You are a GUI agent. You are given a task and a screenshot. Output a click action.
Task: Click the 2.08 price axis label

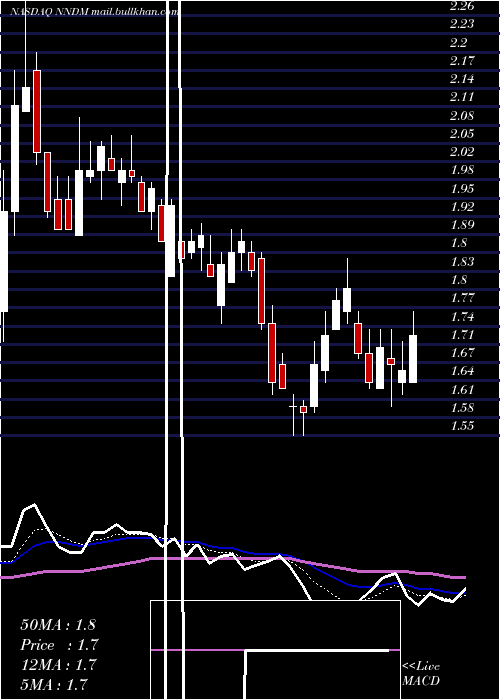pyautogui.click(x=462, y=116)
